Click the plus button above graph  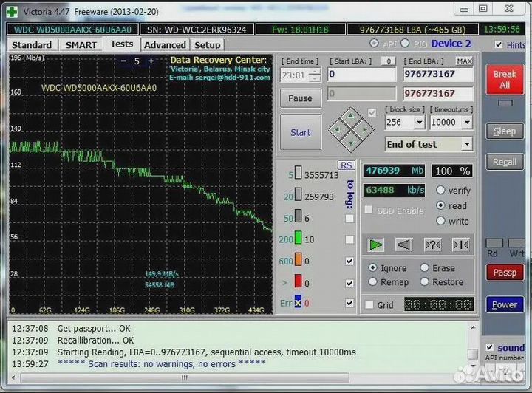point(152,61)
